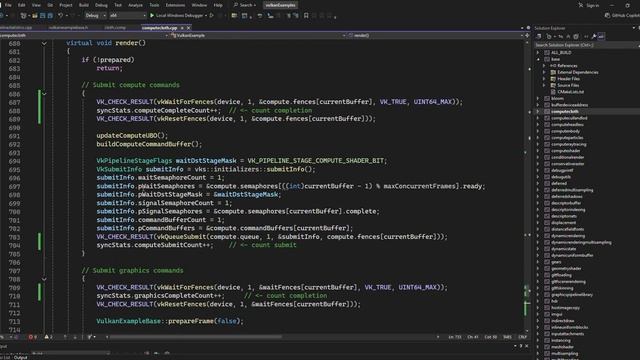640x360 pixels.
Task: Select the computecloth project
Action: 564,111
